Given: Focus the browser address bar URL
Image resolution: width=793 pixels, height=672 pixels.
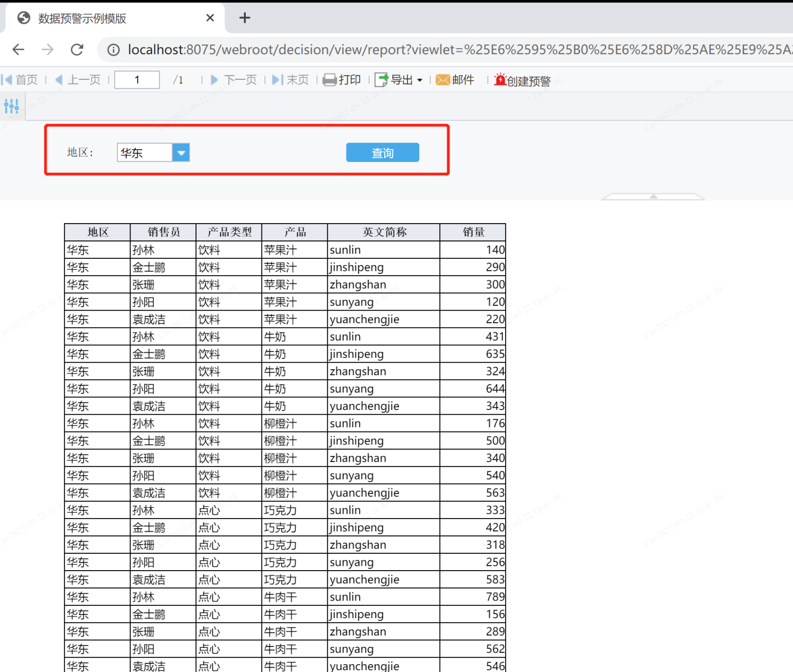Looking at the screenshot, I should 460,50.
